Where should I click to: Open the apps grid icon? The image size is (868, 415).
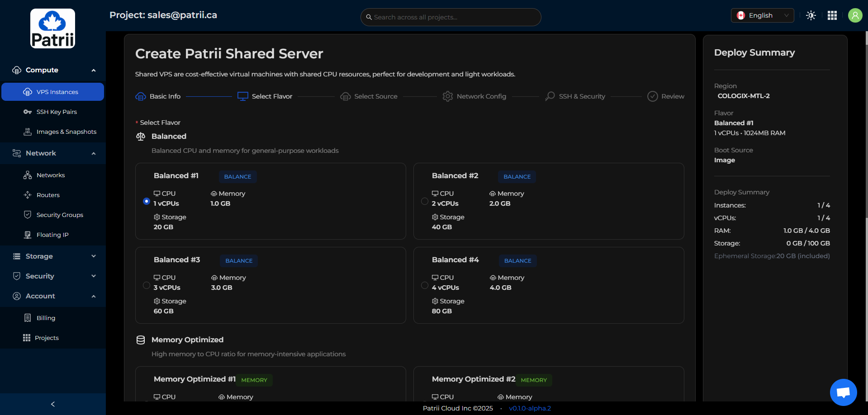tap(832, 15)
